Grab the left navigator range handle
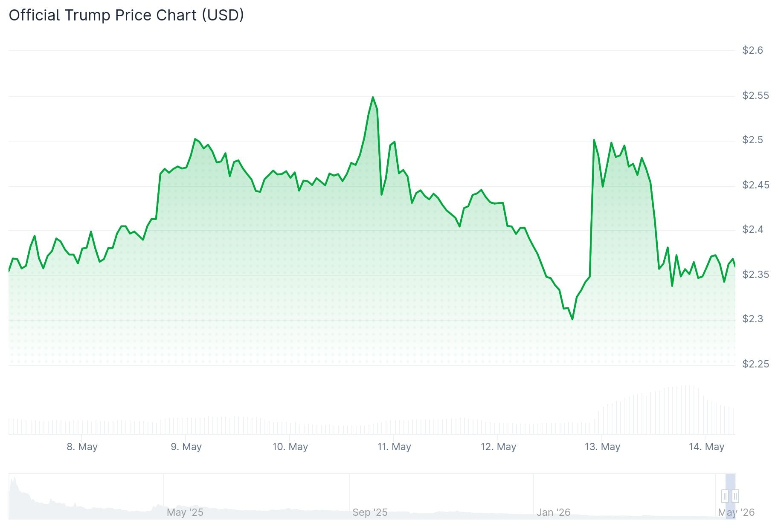The image size is (778, 532). pyautogui.click(x=725, y=496)
